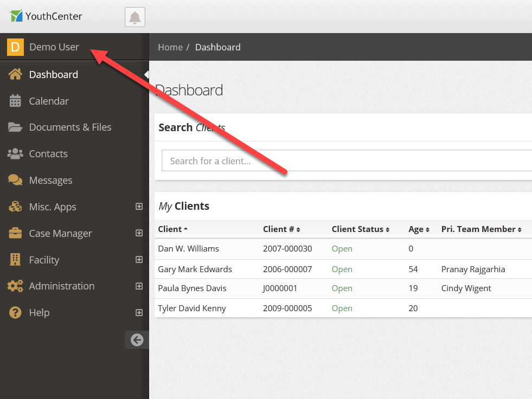Open the Calendar icon in sidebar
This screenshot has width=532, height=399.
15,101
